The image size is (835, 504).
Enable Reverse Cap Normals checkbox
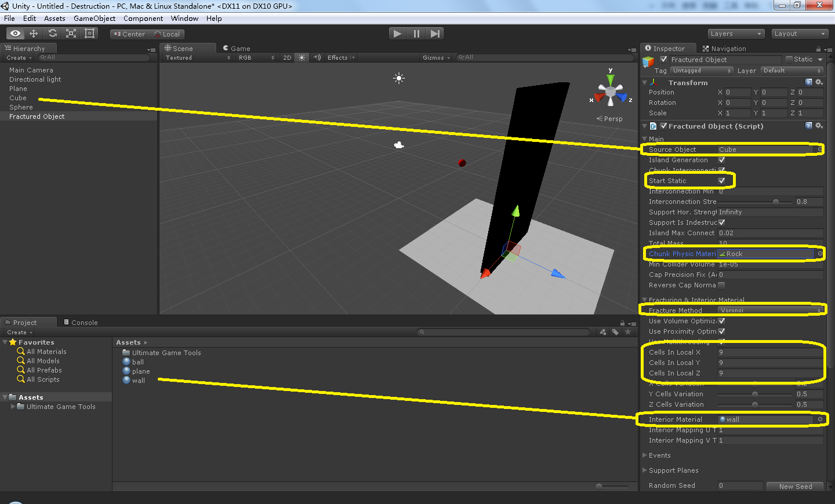point(721,285)
